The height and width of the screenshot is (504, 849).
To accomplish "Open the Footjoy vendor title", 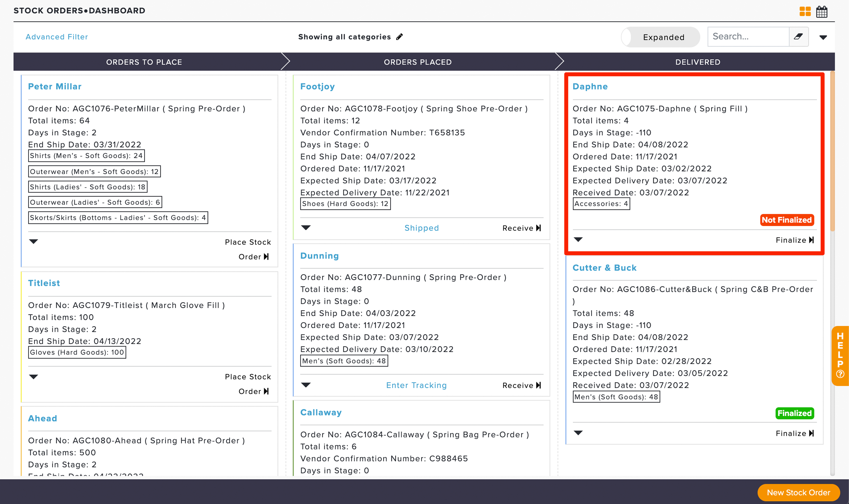I will (x=318, y=86).
